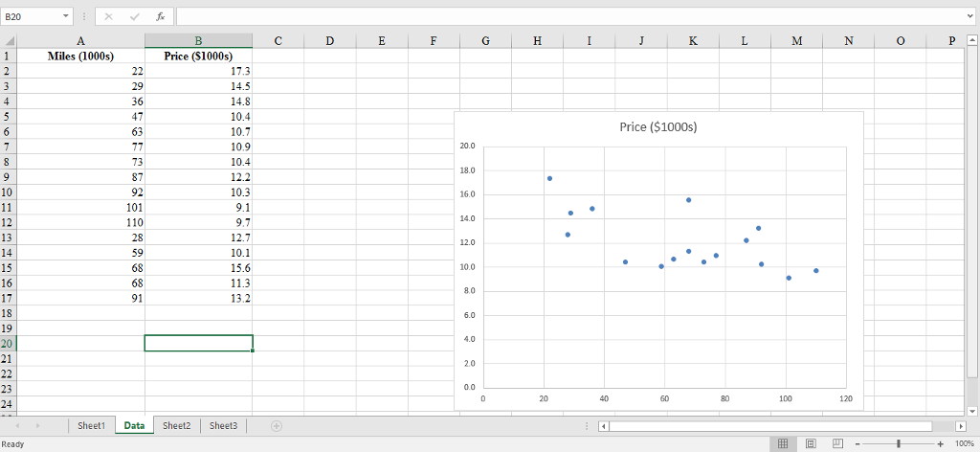
Task: Click the Insert Function fx icon
Action: [159, 17]
